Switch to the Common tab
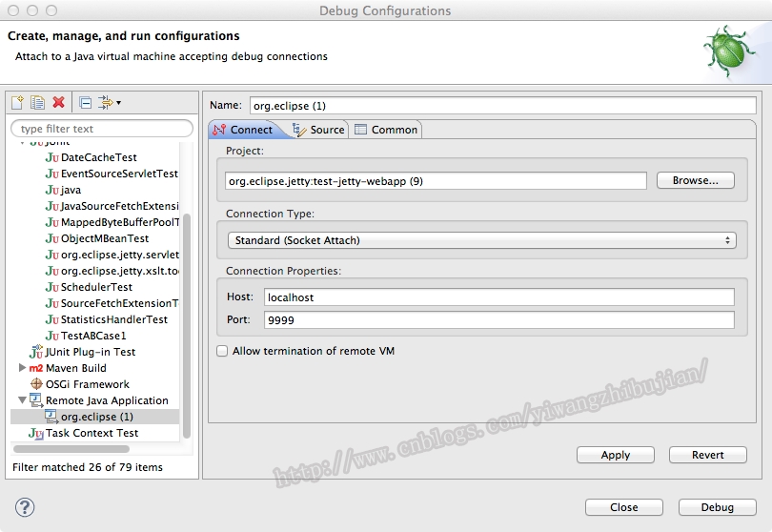Screen dimensions: 772x532 (386, 130)
